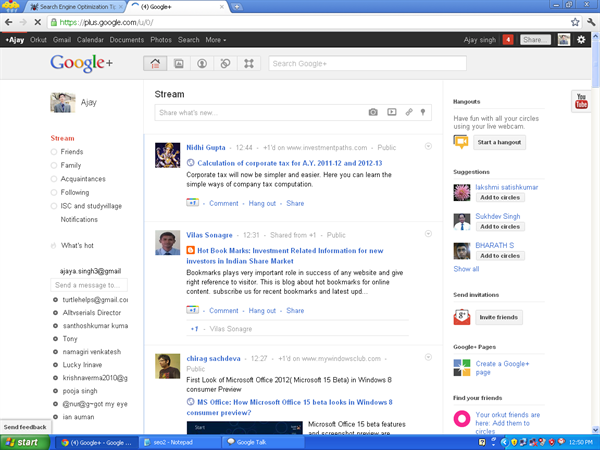The width and height of the screenshot is (600, 450).
Task: Open the Circles icon in Google+ toolbar
Action: 225,64
